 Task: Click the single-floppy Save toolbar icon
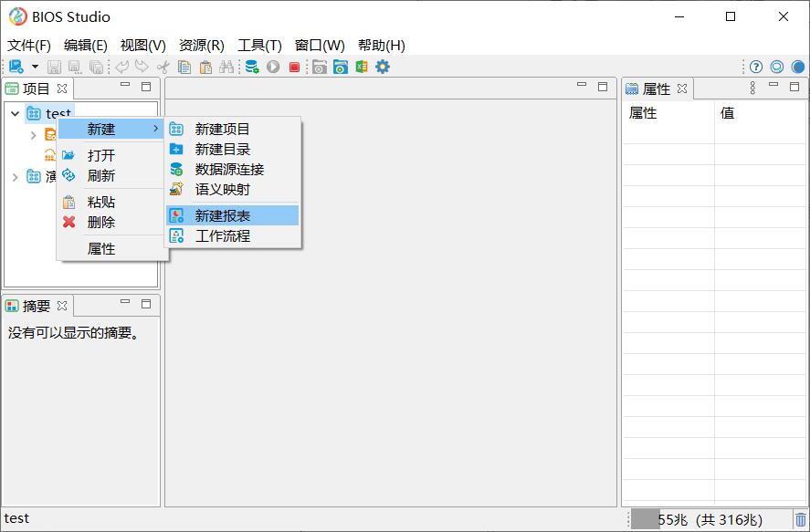[54, 68]
